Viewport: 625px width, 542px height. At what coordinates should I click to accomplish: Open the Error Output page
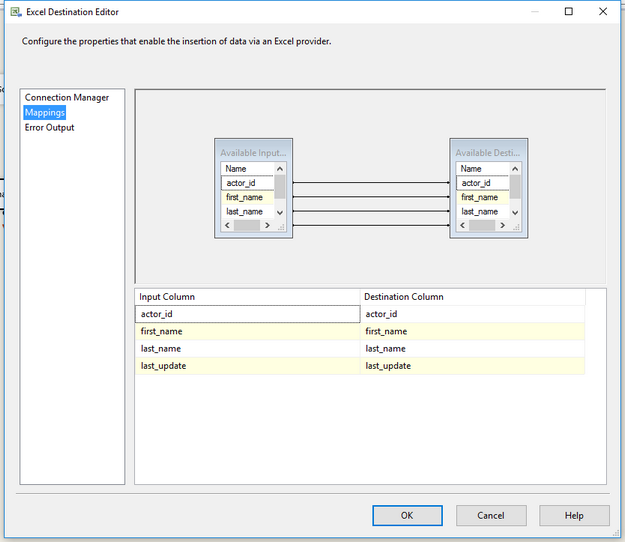pyautogui.click(x=49, y=128)
